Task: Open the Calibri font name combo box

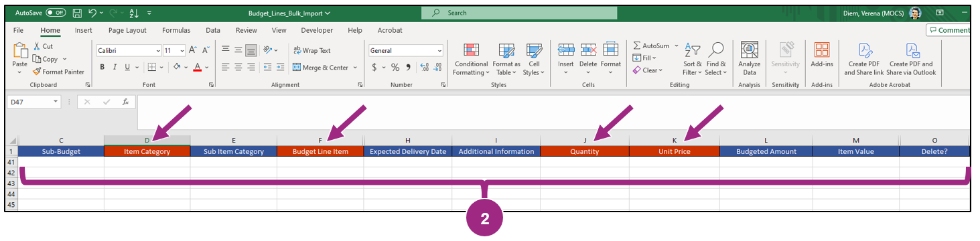Action: (x=129, y=50)
